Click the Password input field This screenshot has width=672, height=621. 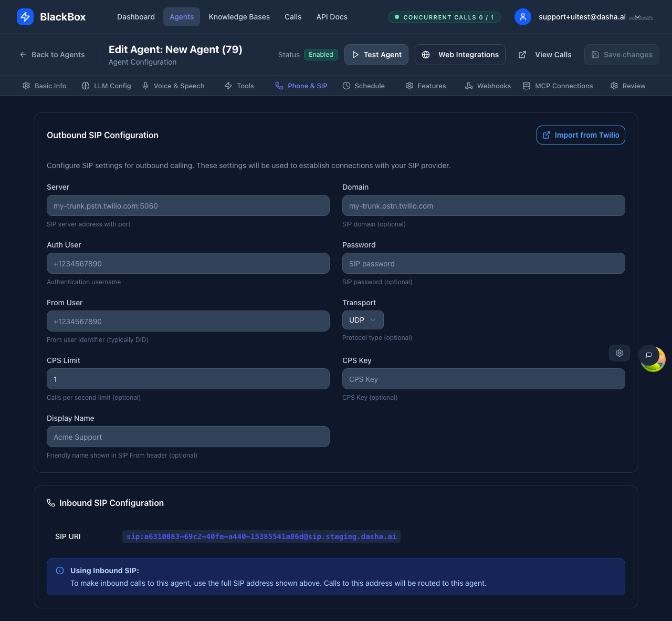[x=484, y=263]
